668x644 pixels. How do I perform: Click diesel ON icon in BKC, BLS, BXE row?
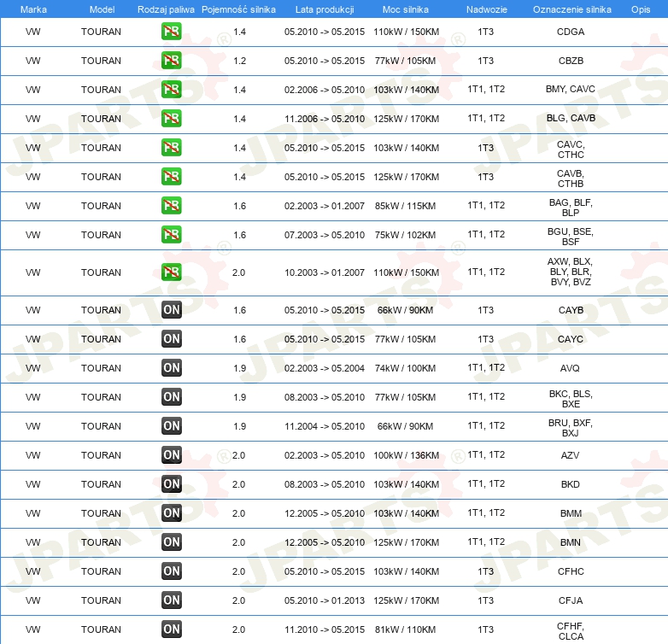(172, 396)
